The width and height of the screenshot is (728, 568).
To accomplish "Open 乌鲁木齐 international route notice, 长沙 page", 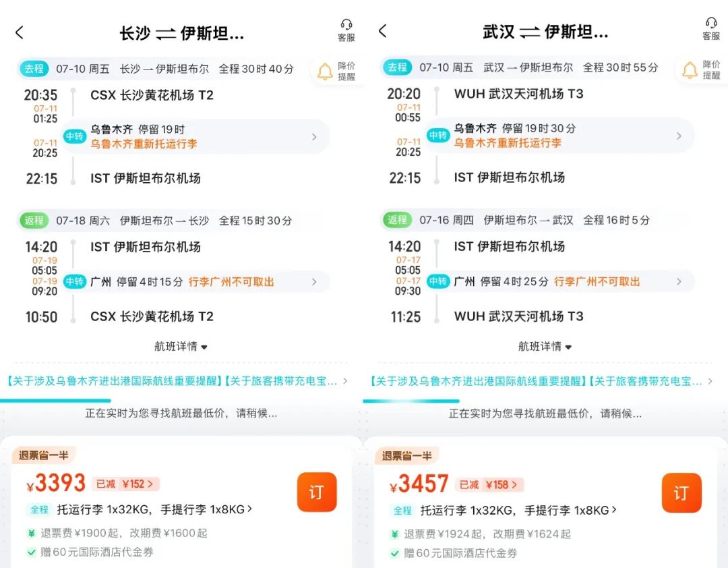I will pyautogui.click(x=115, y=381).
